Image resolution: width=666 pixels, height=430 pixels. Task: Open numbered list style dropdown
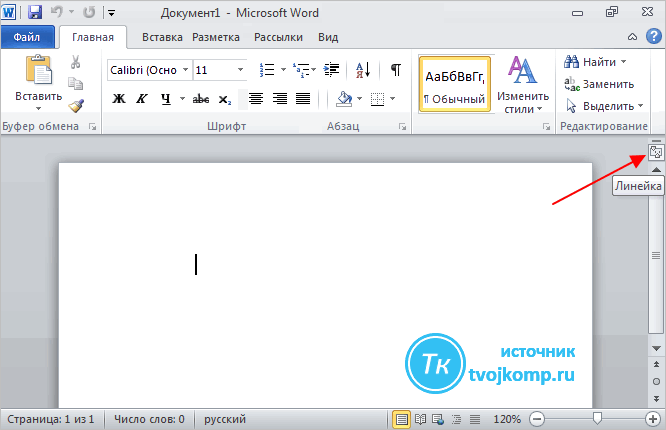[283, 70]
